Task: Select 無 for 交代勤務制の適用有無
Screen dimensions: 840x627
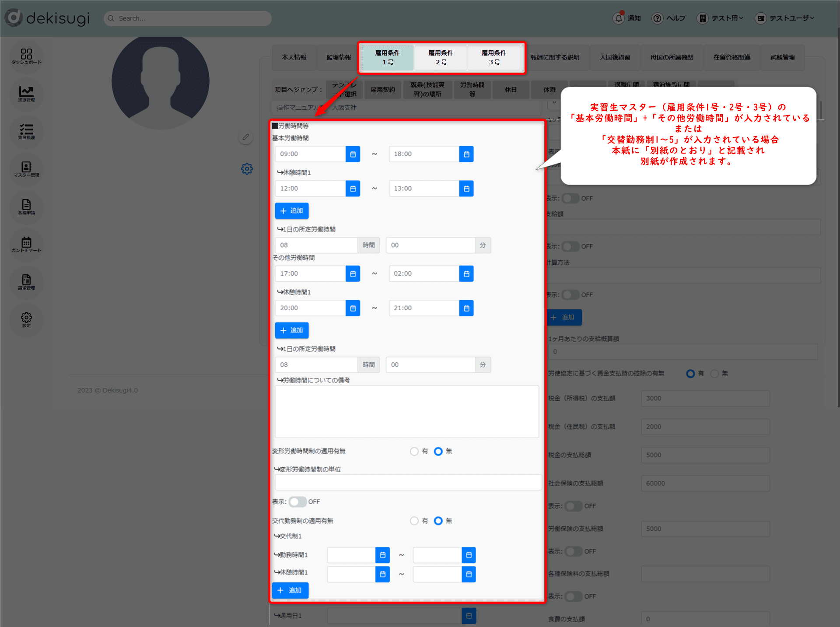Action: pos(438,521)
